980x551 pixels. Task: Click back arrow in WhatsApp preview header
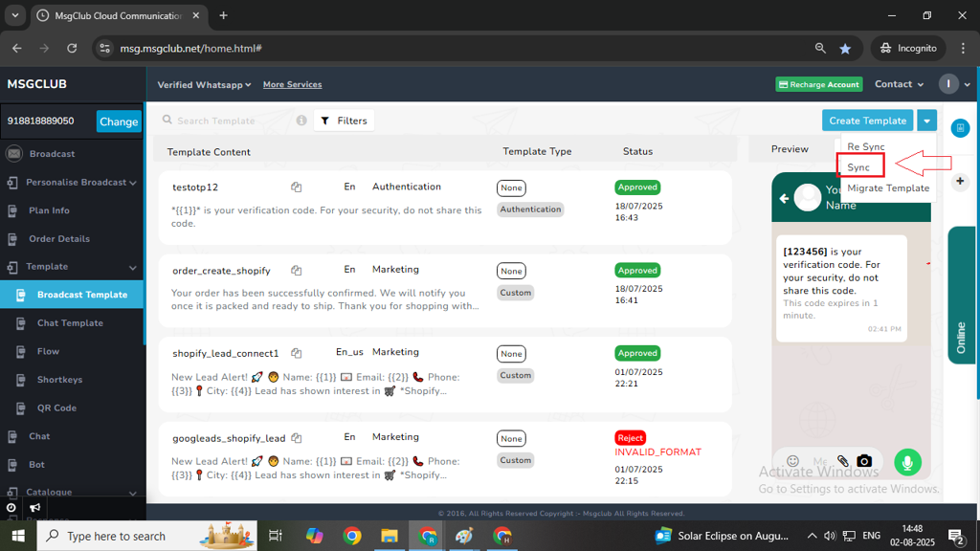785,198
